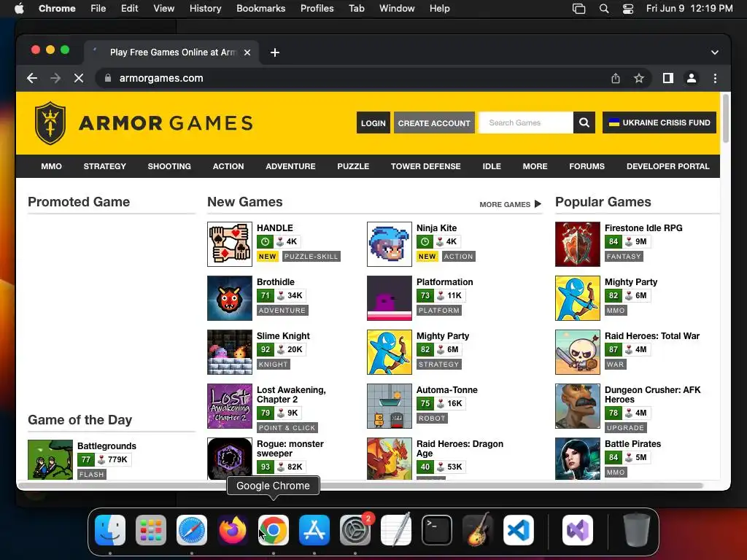Open Visual Studio purple icon in Dock
Viewport: 747px width, 560px height.
pos(578,530)
